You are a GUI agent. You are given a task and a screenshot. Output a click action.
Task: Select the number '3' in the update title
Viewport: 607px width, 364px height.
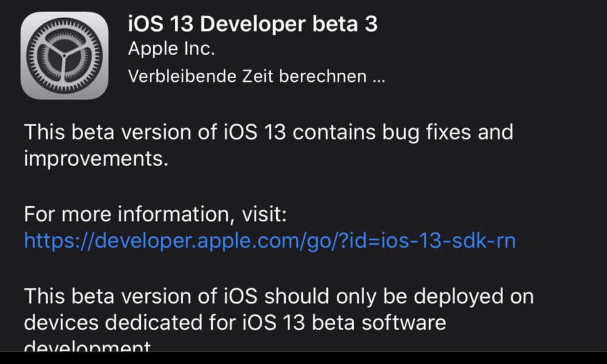(x=371, y=24)
